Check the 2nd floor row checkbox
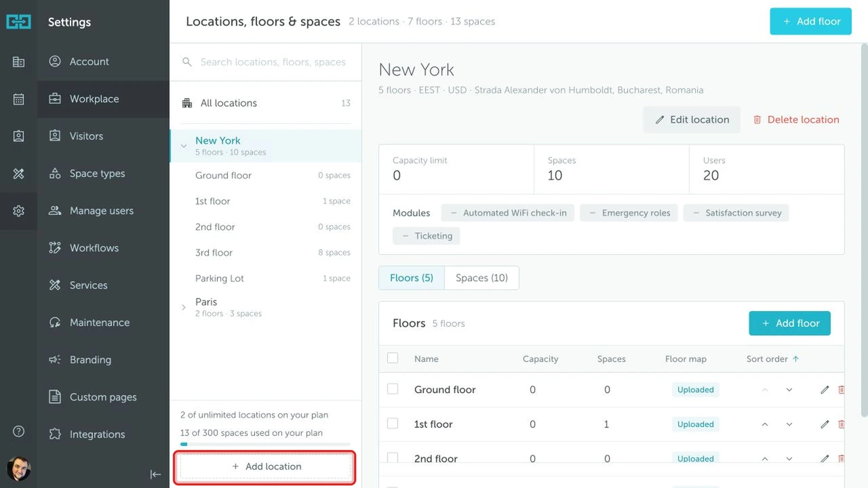The image size is (868, 488). (x=393, y=458)
